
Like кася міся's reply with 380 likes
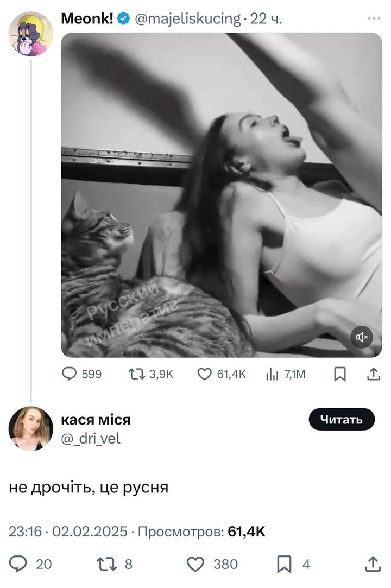[212, 564]
